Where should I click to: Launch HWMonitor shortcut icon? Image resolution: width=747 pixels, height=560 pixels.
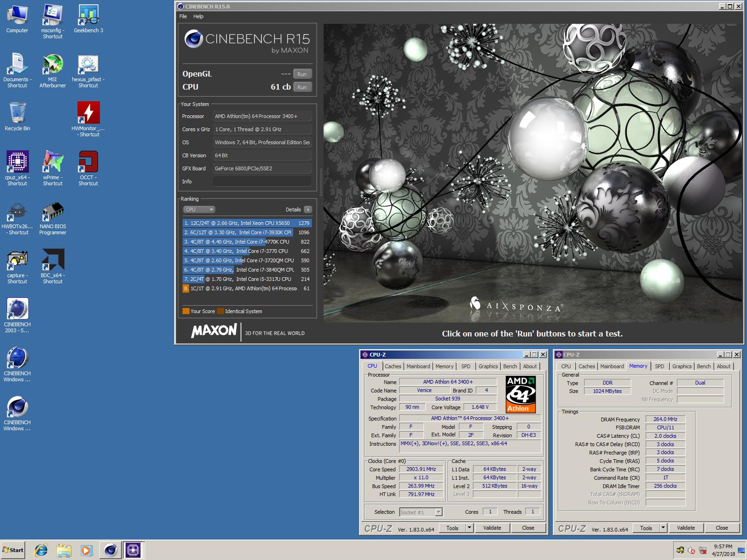[88, 119]
